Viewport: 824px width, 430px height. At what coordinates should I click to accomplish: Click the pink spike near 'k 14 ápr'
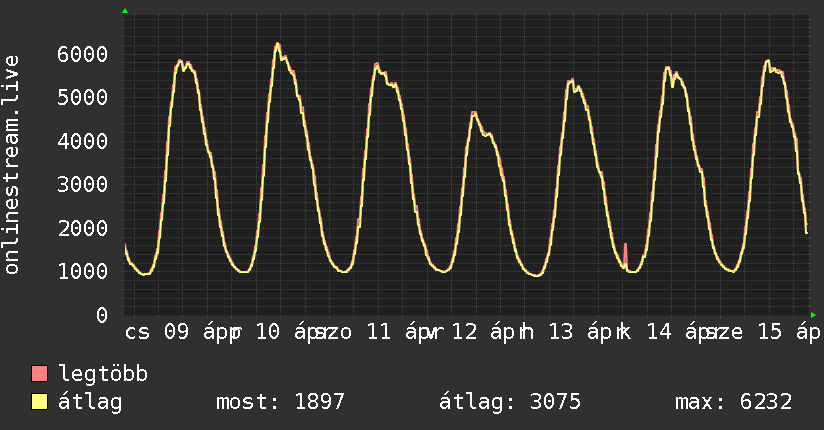tap(625, 250)
